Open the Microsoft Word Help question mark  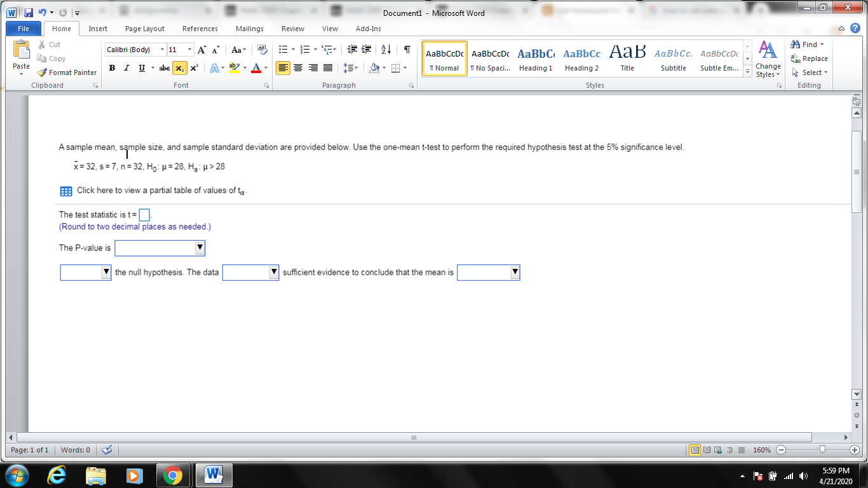pyautogui.click(x=855, y=28)
